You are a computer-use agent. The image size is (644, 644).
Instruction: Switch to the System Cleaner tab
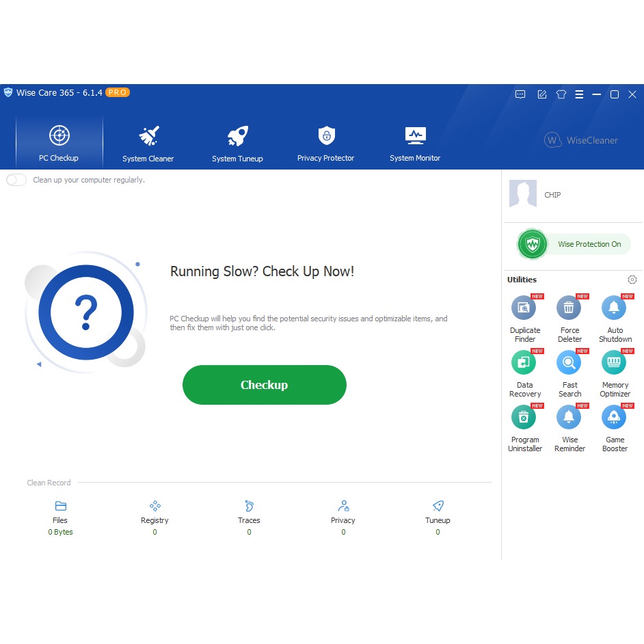click(148, 143)
